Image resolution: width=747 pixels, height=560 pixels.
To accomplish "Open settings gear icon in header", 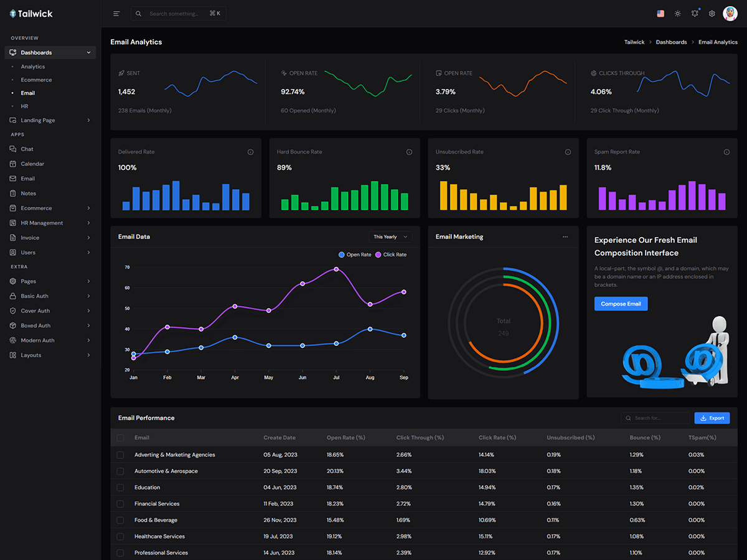I will point(712,14).
